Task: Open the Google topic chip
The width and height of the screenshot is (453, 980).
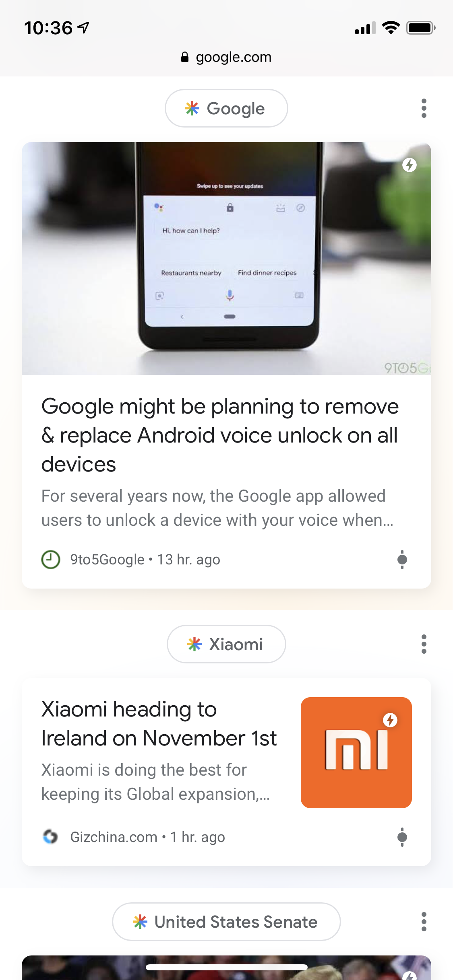Action: pos(226,108)
